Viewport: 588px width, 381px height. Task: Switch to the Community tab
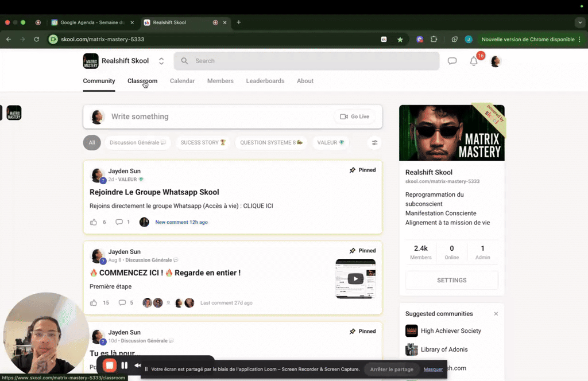99,81
